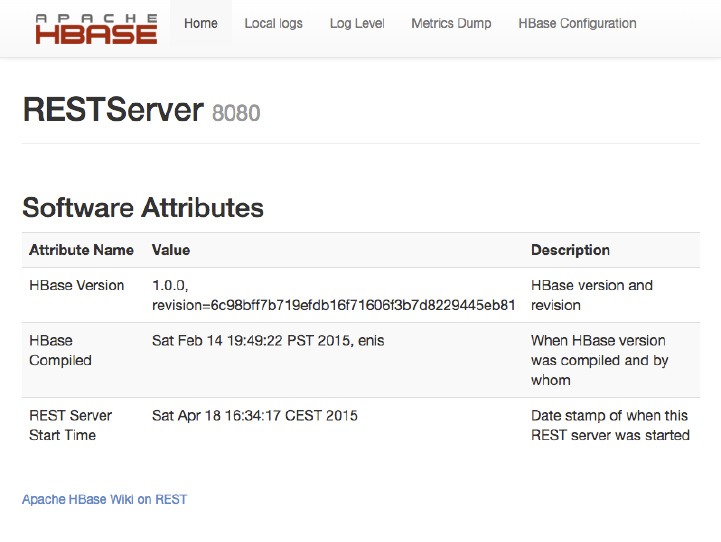Click the REST Server Start Time cell
721x542 pixels.
[70, 425]
